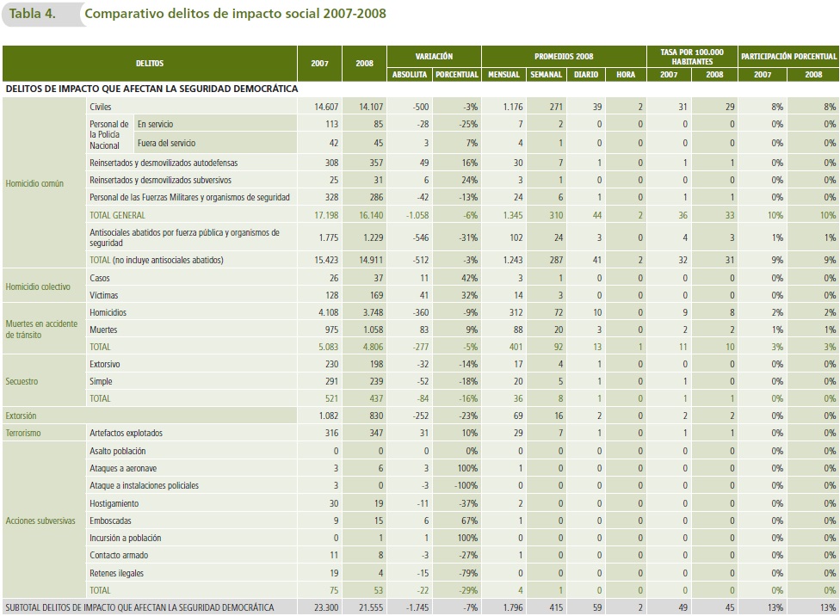The height and width of the screenshot is (616, 840).
Task: Click the VARIACIÓN header cell
Action: pyautogui.click(x=434, y=56)
